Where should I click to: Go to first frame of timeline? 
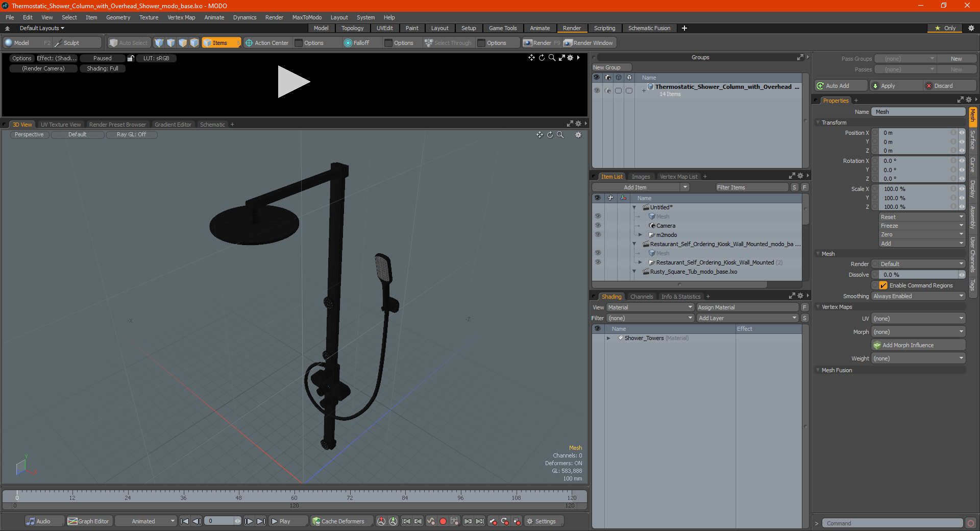(x=185, y=521)
